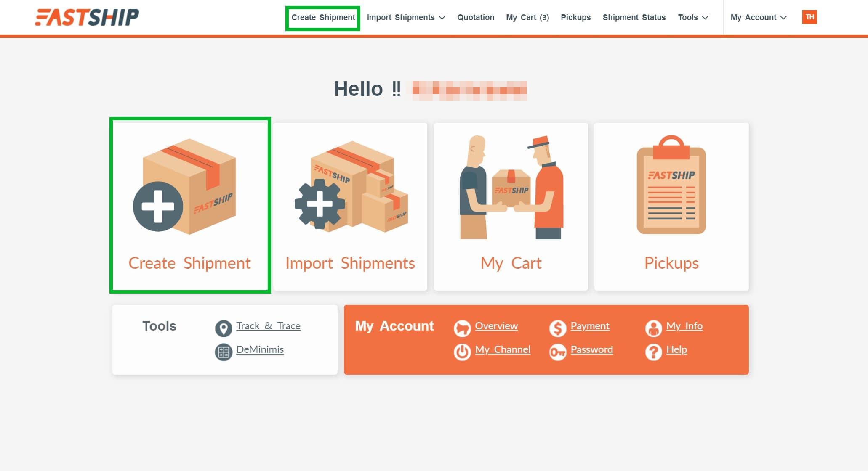Open the DeMinimis link
The image size is (868, 471).
260,349
